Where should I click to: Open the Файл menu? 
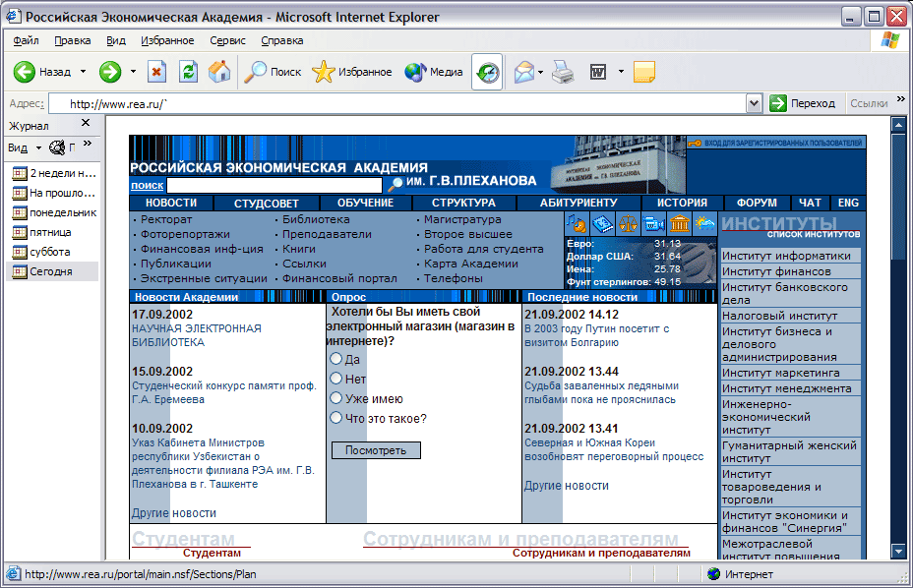point(27,40)
